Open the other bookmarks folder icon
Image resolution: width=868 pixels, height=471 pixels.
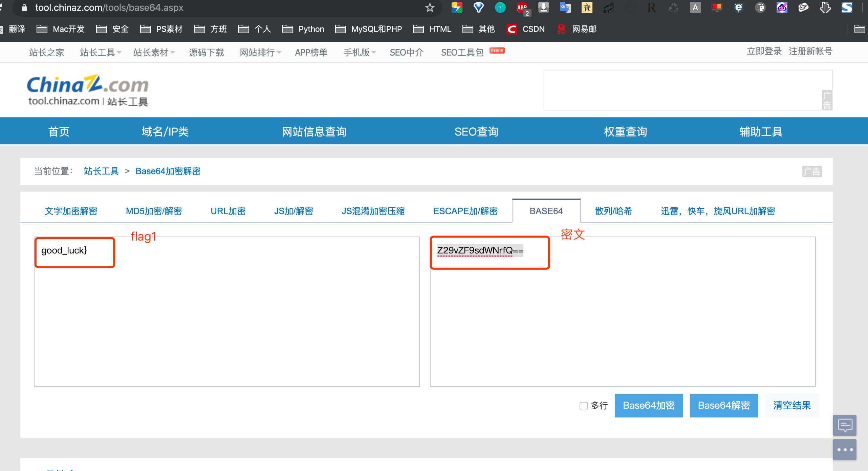click(860, 29)
